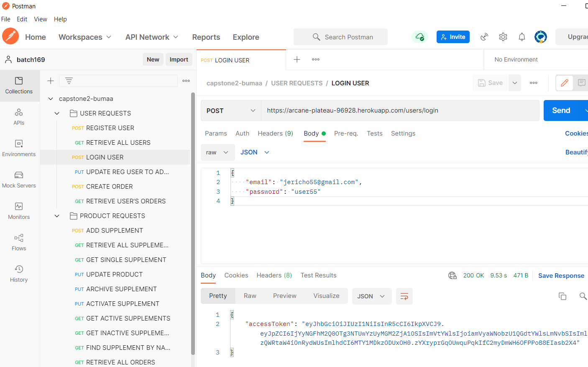The height and width of the screenshot is (367, 588).
Task: Open the API Network dropdown menu
Action: point(152,37)
